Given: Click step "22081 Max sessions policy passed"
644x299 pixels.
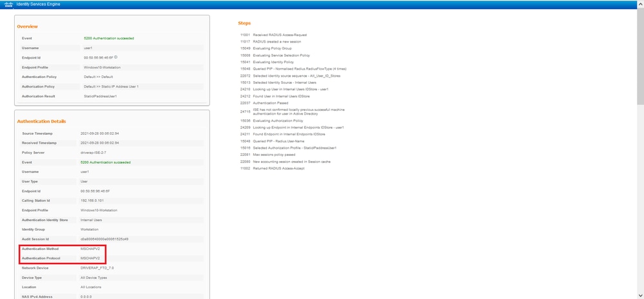Looking at the screenshot, I should (x=268, y=155).
